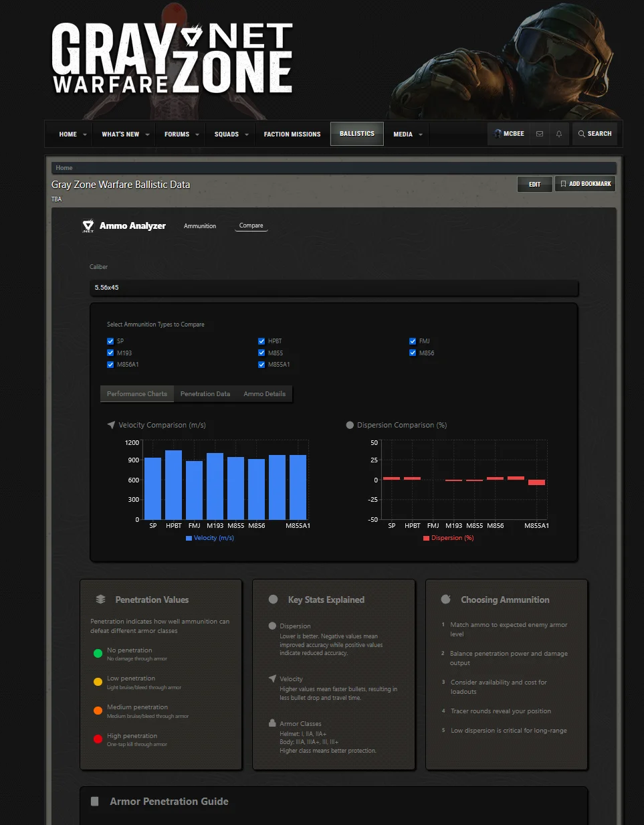644x825 pixels.
Task: Click the green No penetration swatch
Action: point(98,654)
